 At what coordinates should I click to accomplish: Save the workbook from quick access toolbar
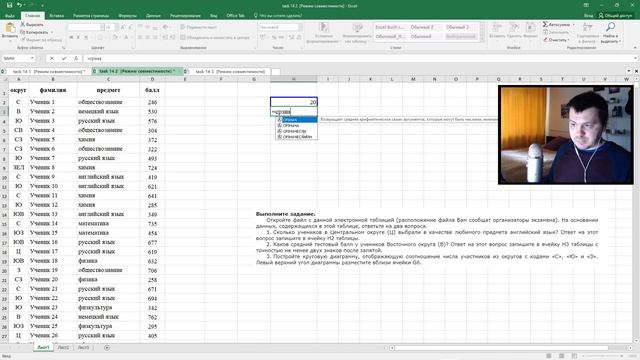(x=9, y=5)
